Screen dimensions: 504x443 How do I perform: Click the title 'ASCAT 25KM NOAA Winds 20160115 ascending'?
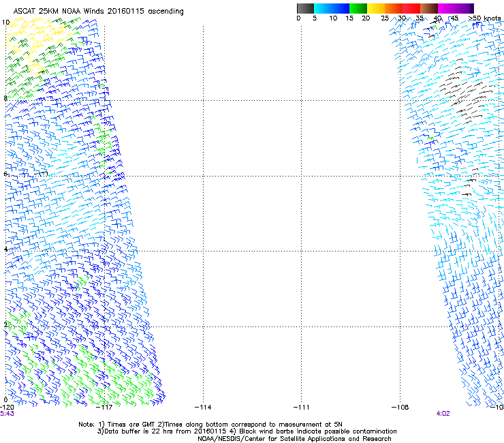[98, 12]
